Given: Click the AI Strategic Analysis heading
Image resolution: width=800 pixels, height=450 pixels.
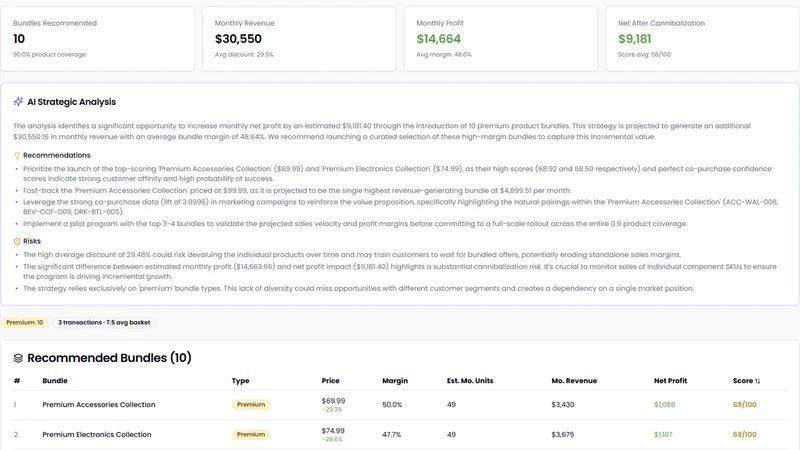Looking at the screenshot, I should tap(71, 102).
